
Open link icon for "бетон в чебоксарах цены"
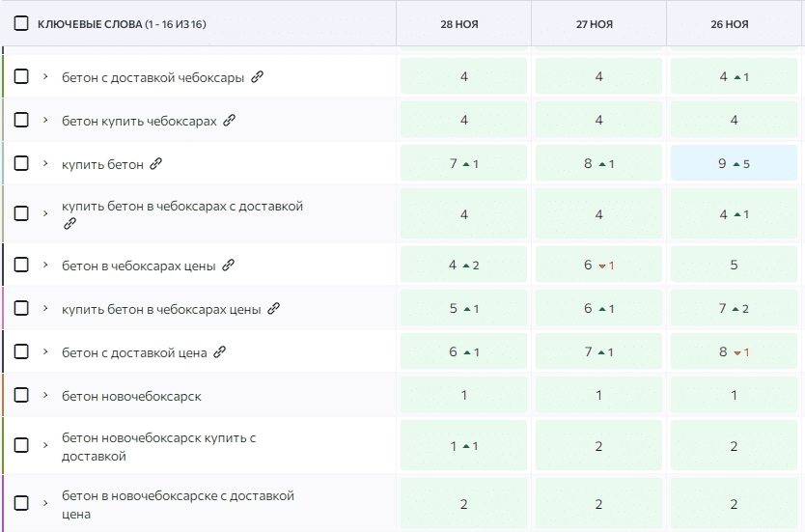coord(229,265)
